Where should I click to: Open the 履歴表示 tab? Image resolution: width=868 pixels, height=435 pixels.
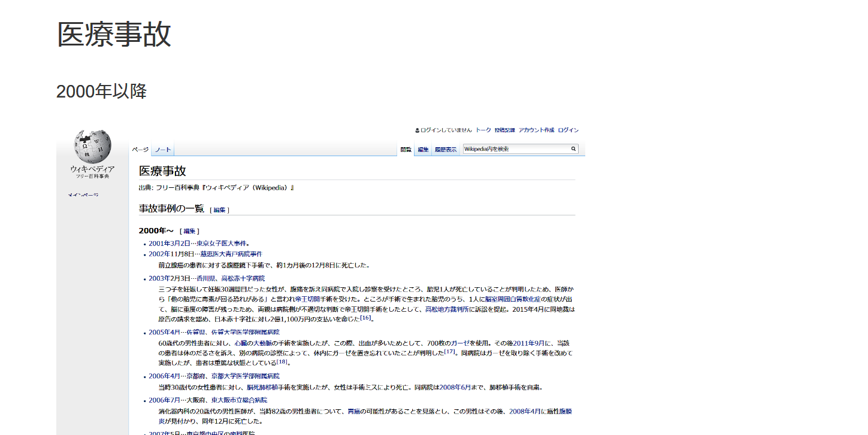pos(445,150)
